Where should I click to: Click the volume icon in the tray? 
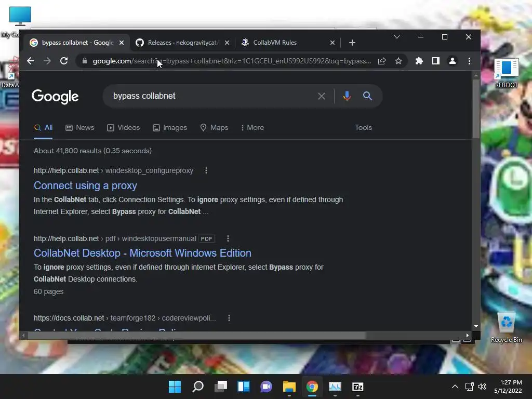click(482, 387)
